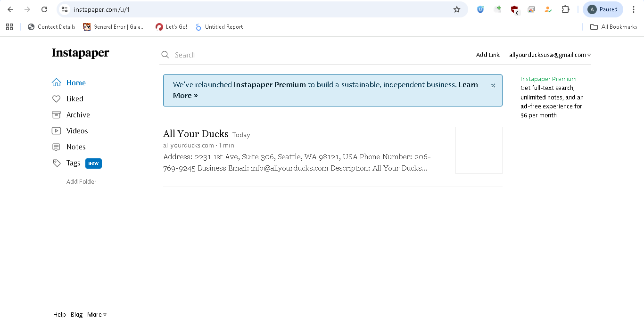Viewport: 644px width, 319px height.
Task: Reload the page with the refresh icon
Action: [44, 9]
